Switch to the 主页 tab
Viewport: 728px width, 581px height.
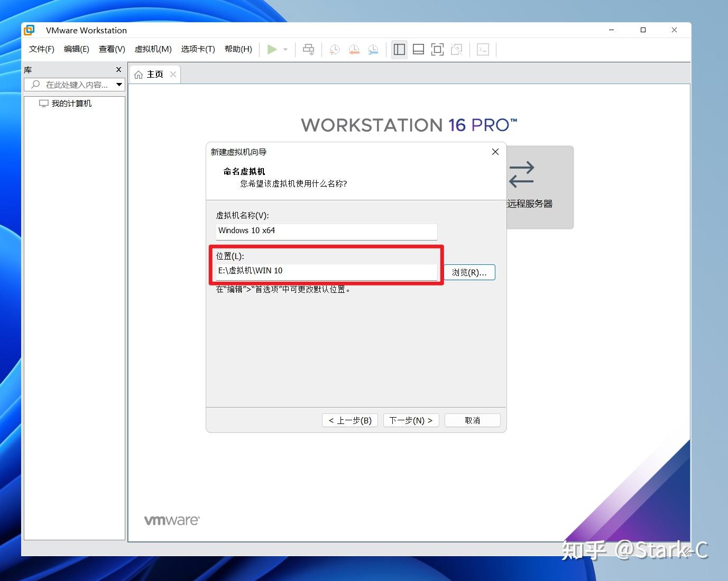click(x=155, y=74)
